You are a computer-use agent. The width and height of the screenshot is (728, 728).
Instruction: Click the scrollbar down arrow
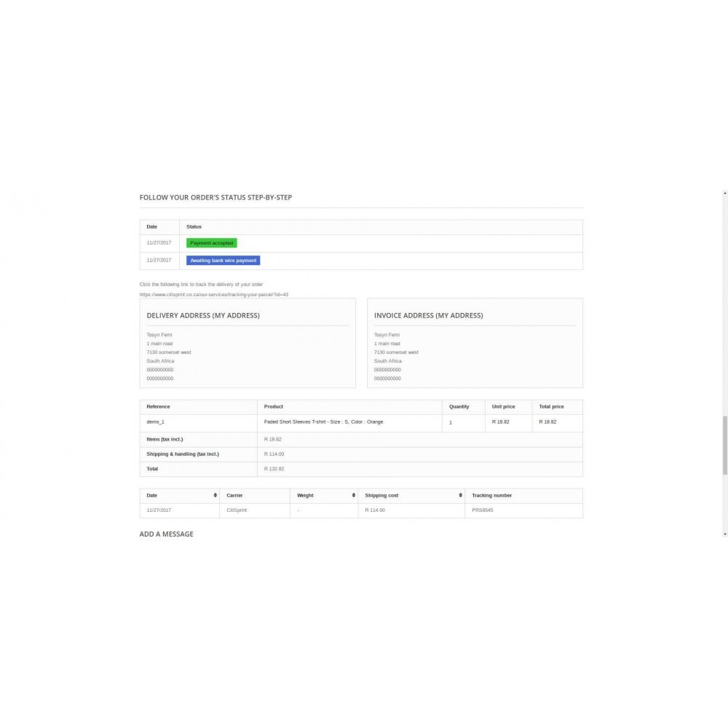pos(725,534)
